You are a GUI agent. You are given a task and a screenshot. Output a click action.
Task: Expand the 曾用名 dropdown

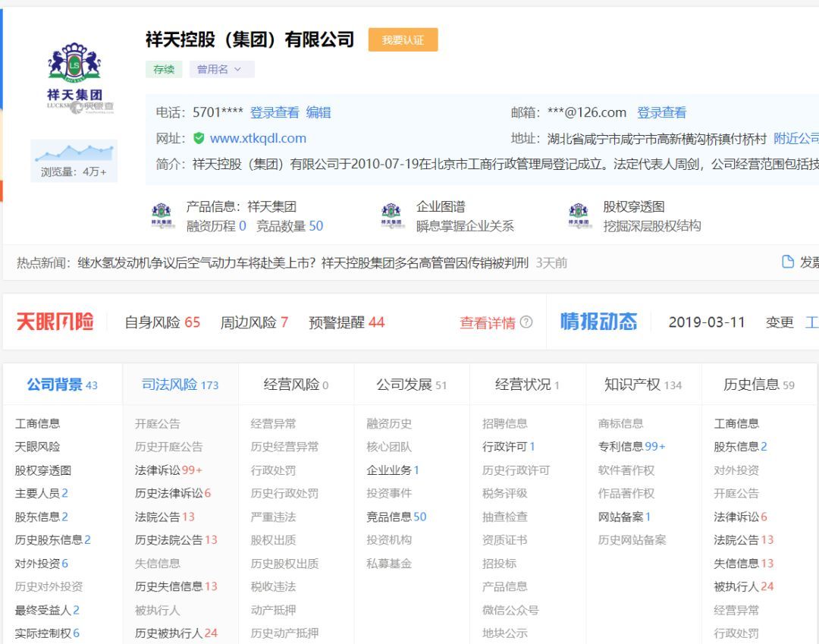coord(222,69)
